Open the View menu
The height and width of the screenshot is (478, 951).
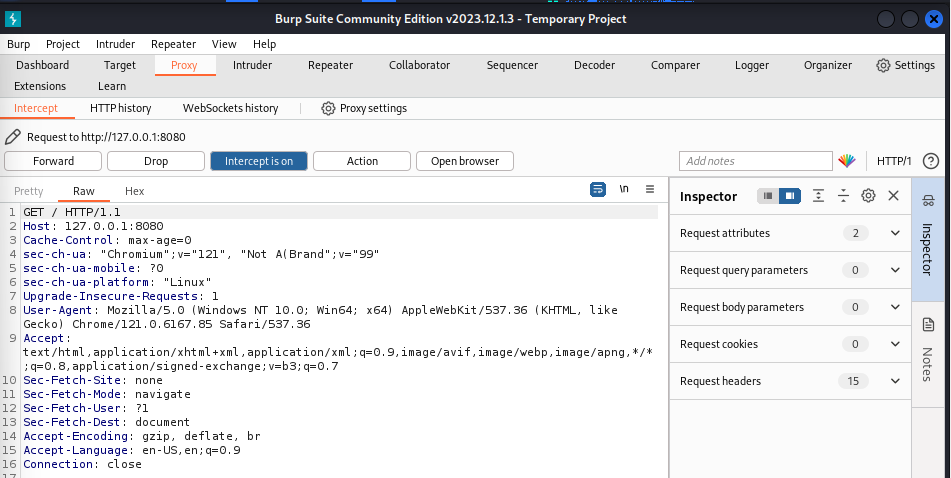click(x=224, y=44)
